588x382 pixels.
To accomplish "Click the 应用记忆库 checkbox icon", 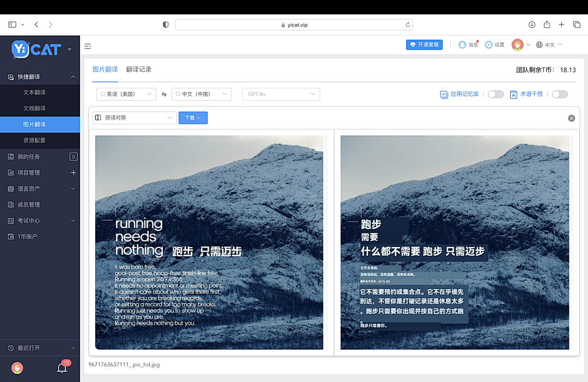I will [x=444, y=94].
